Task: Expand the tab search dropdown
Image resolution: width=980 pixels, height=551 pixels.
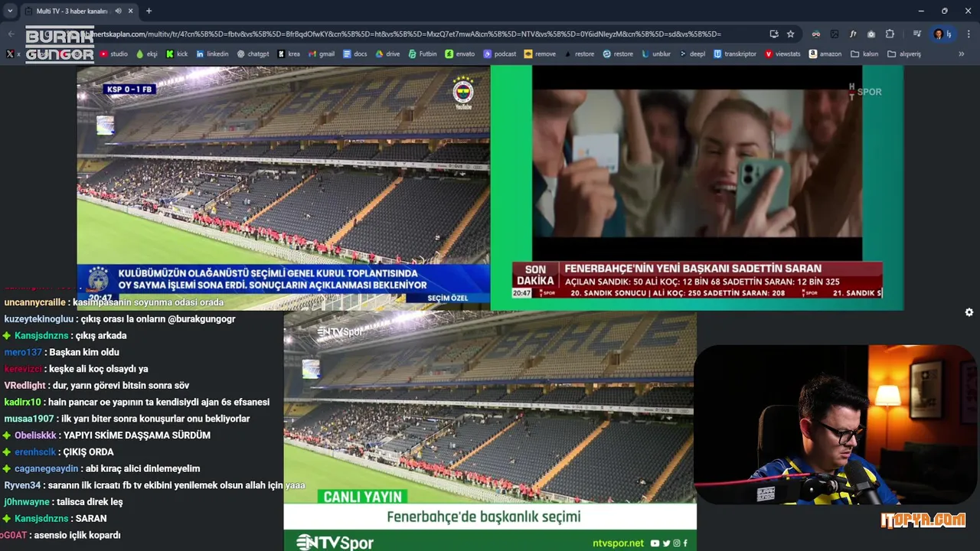Action: [10, 11]
